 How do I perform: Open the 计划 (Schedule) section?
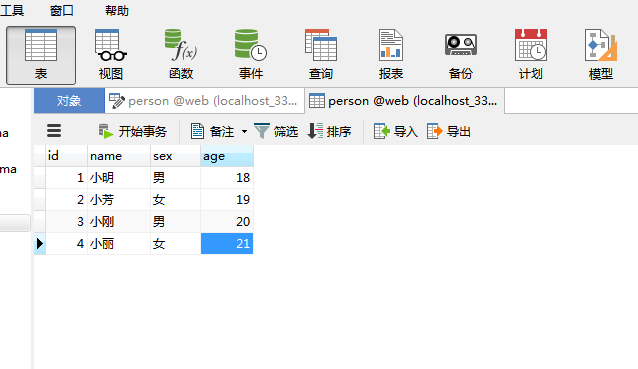pos(531,55)
